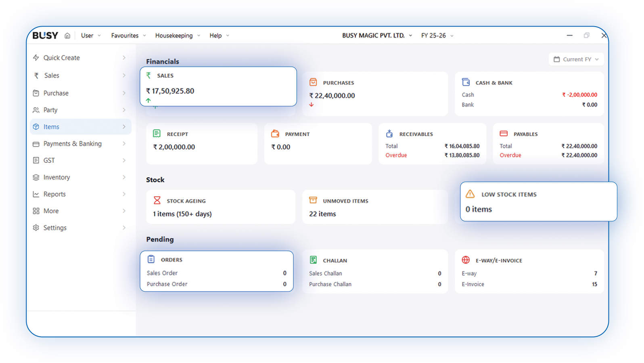
Task: Click the Sales card rupee icon
Action: pos(149,75)
